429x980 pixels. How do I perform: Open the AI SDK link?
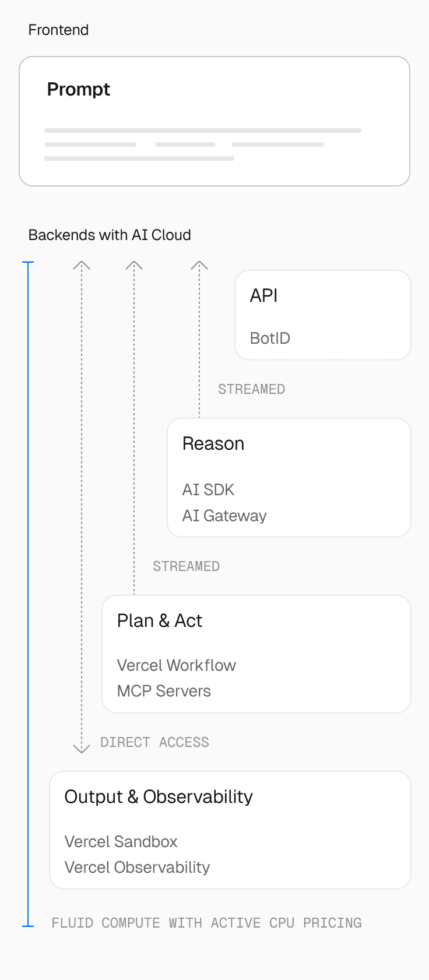(208, 489)
